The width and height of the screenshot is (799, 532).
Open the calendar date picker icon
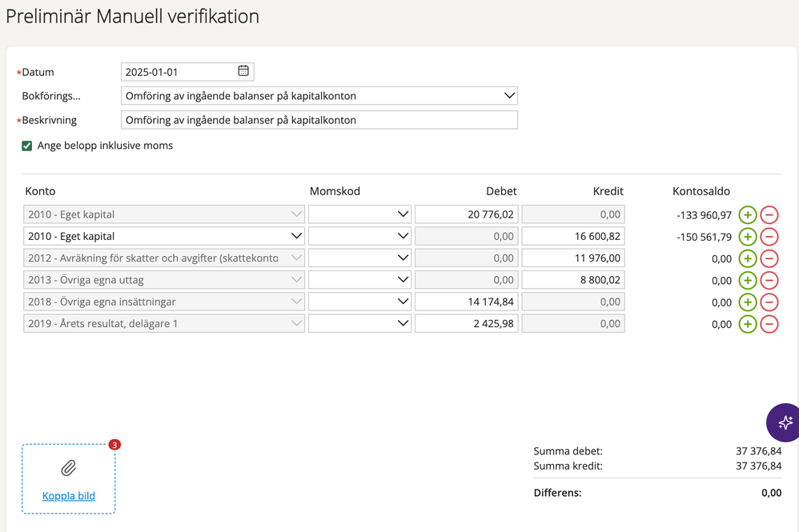(x=243, y=71)
